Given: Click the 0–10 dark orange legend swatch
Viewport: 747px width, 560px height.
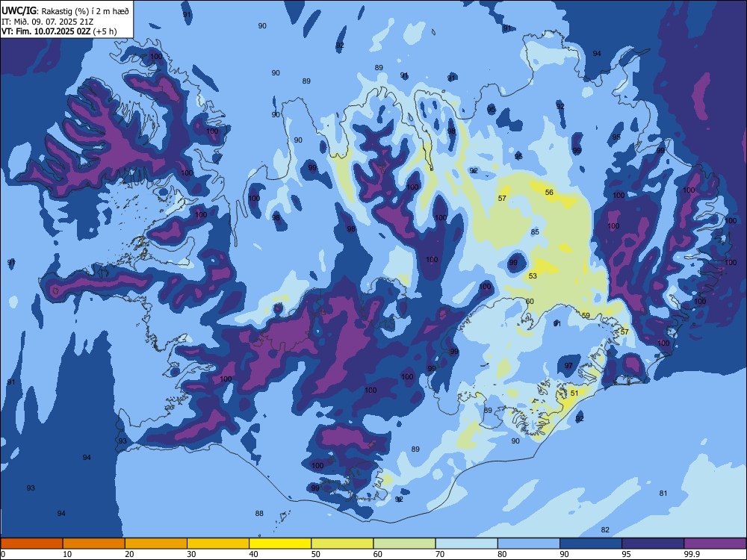Looking at the screenshot, I should pos(31,544).
